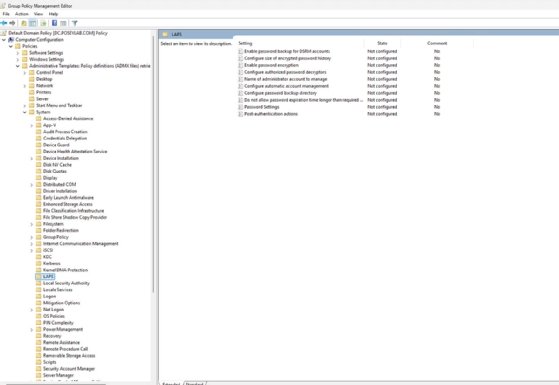
Task: Click the LAPS folder icon in header
Action: (x=165, y=34)
